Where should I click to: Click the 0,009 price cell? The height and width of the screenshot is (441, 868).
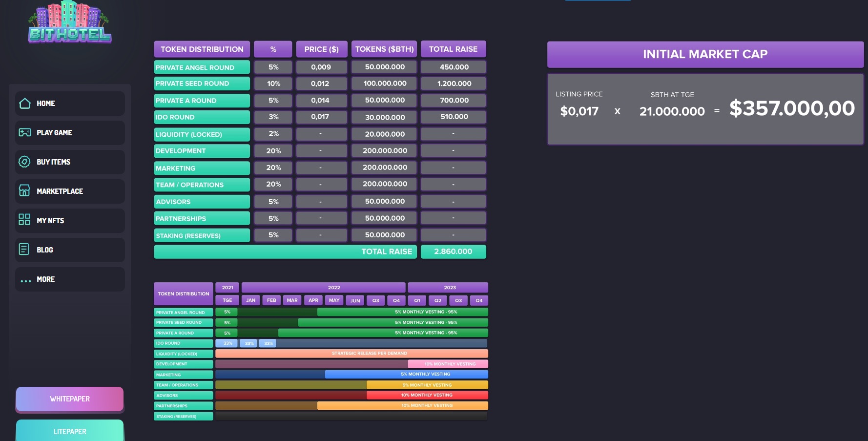321,67
